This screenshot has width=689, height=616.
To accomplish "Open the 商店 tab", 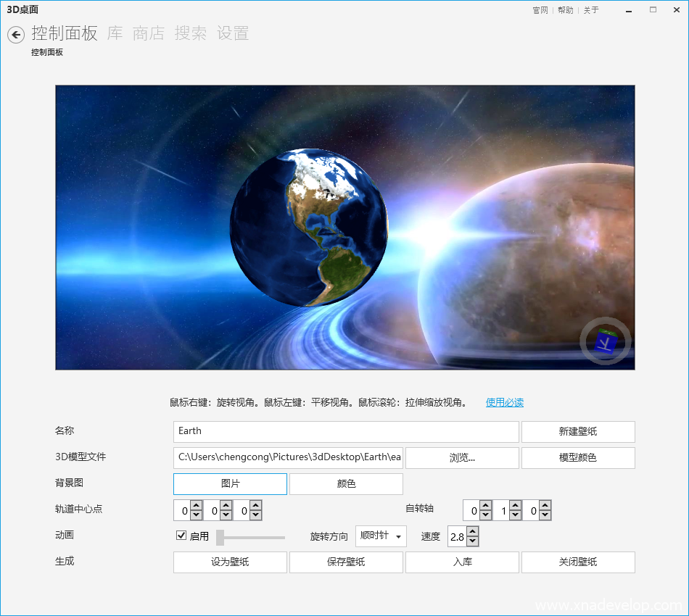I will pos(149,33).
